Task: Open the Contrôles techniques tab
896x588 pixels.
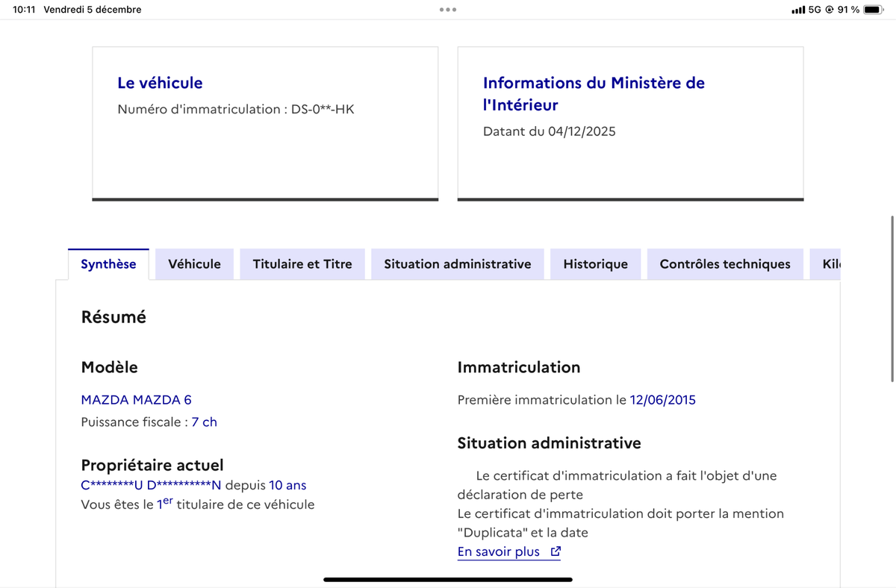Action: pos(724,264)
